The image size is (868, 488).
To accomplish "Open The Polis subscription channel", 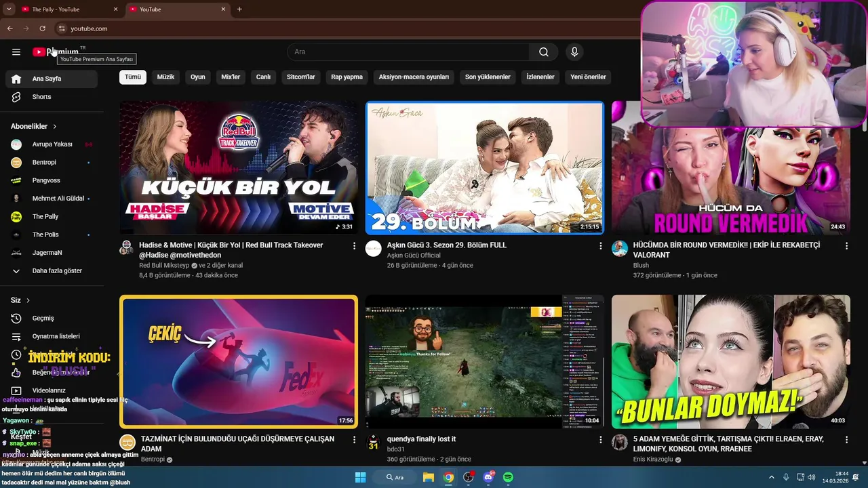I will click(x=52, y=235).
